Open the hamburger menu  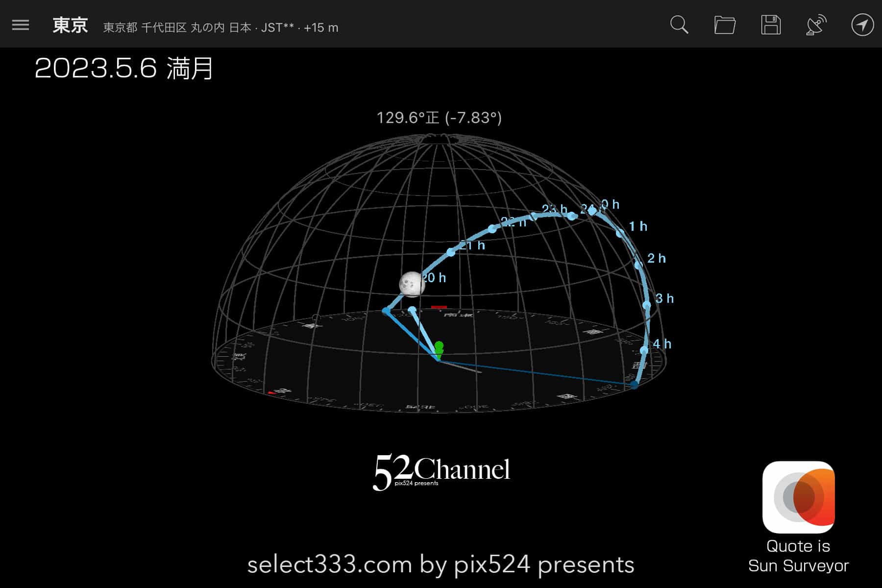point(21,24)
